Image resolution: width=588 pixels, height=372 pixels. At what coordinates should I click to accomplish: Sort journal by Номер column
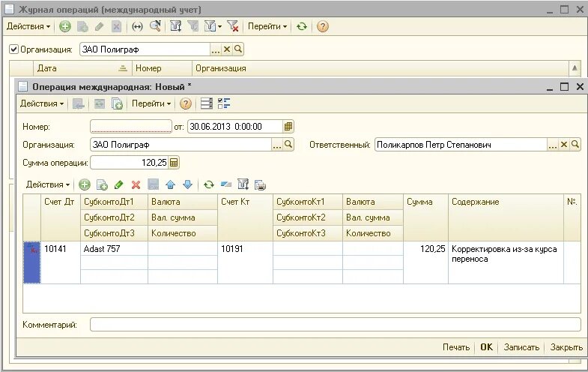162,68
